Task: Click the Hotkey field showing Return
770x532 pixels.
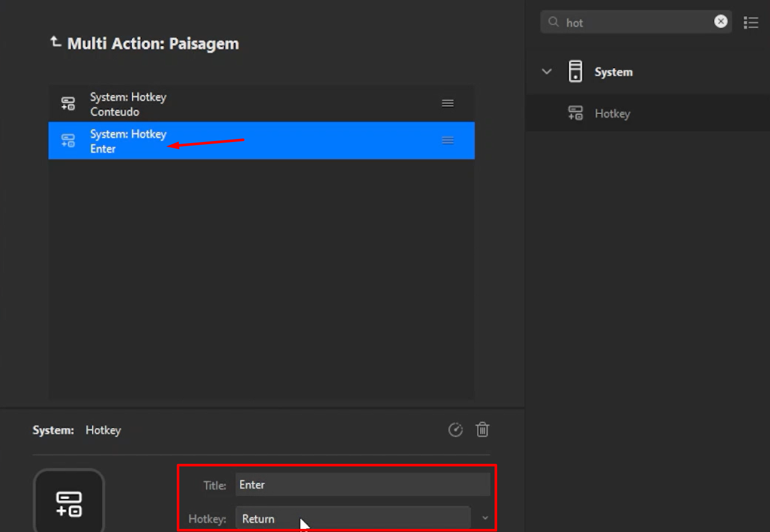Action: pos(353,519)
